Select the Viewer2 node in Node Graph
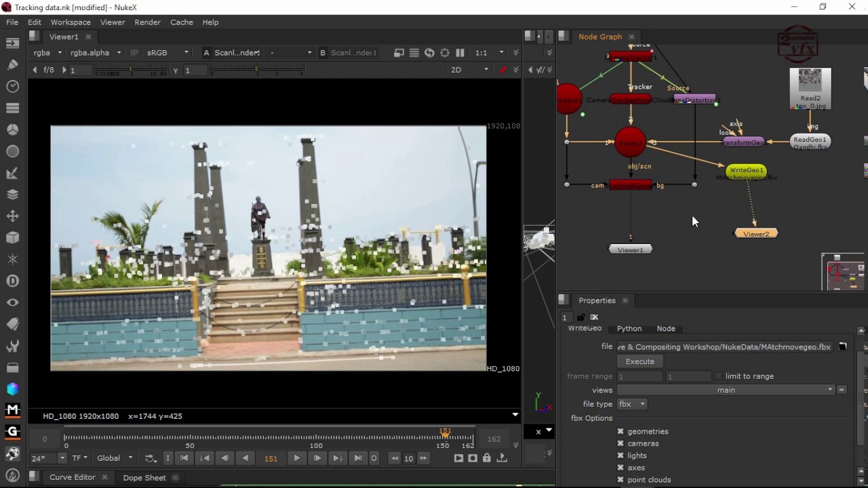 [756, 233]
